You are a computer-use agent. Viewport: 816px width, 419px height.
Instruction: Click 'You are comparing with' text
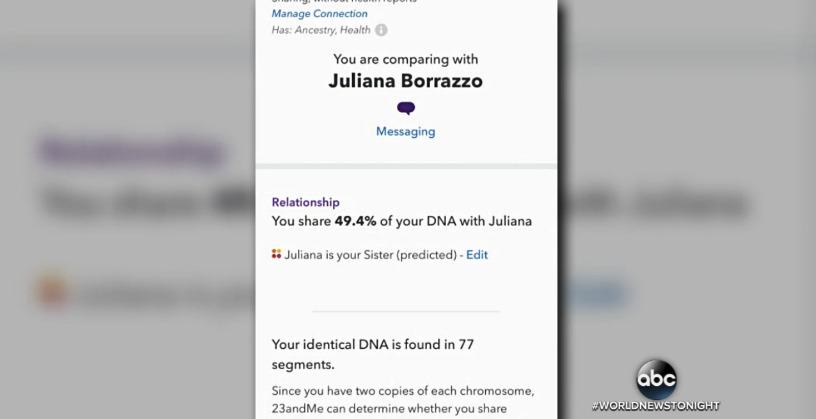point(405,59)
